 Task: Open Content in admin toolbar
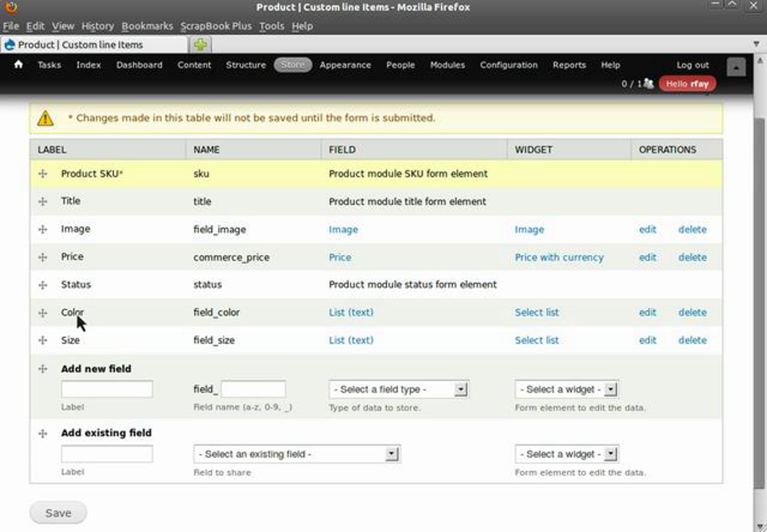click(194, 65)
